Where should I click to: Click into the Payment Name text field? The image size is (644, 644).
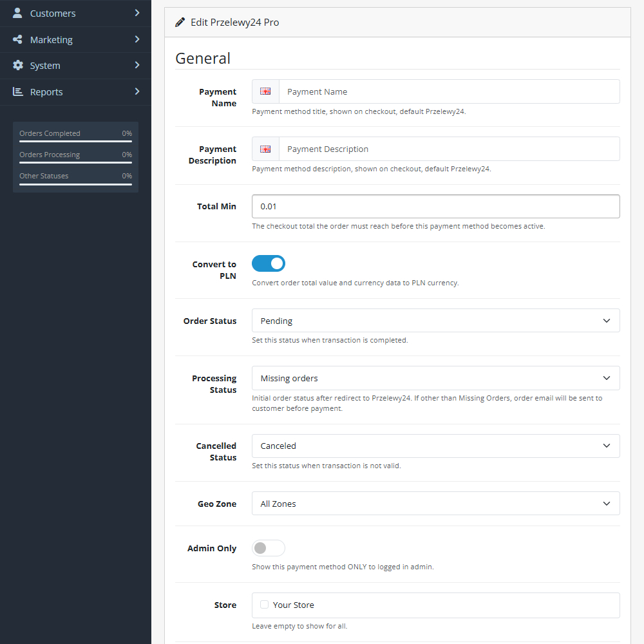(x=449, y=91)
